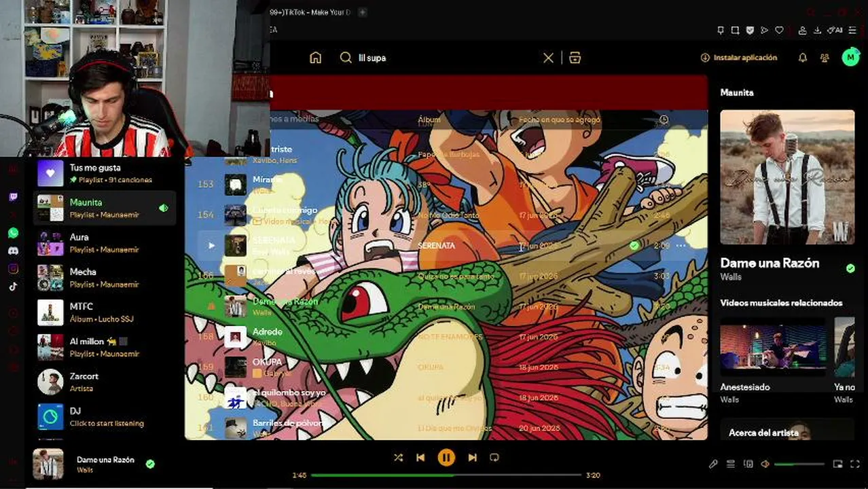Viewport: 868px width, 489px height.
Task: Clear the search text with the X
Action: pyautogui.click(x=548, y=58)
